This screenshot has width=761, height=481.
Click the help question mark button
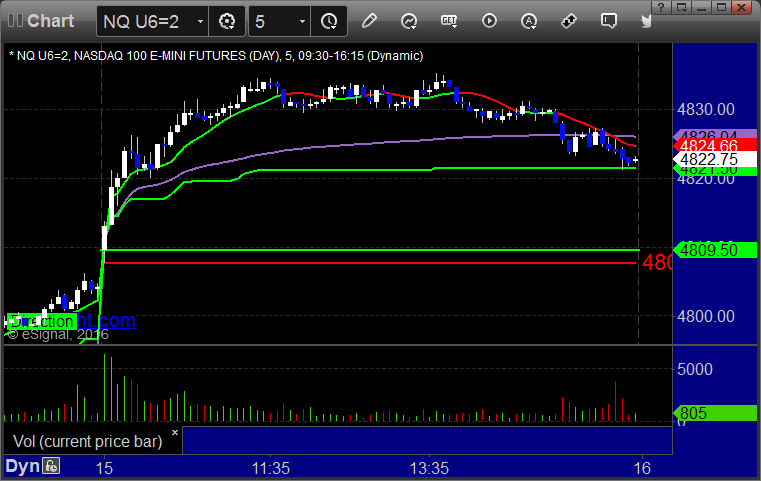[x=661, y=7]
